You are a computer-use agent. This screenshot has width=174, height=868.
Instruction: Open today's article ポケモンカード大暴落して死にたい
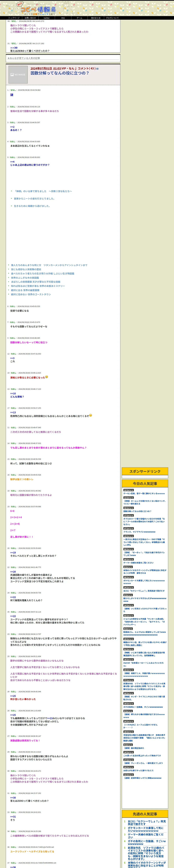coord(145,582)
